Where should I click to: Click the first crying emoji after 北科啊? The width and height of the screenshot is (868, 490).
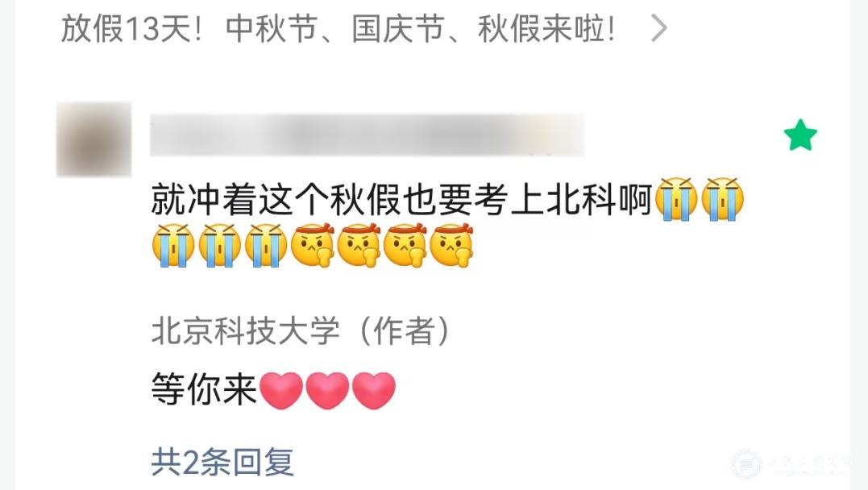(x=676, y=199)
